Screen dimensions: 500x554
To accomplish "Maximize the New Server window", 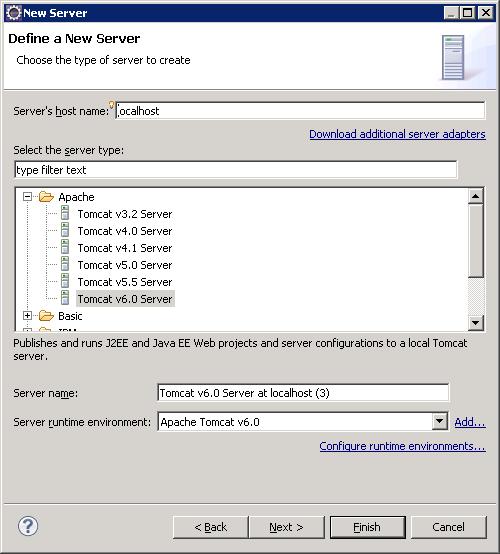I will 467,13.
